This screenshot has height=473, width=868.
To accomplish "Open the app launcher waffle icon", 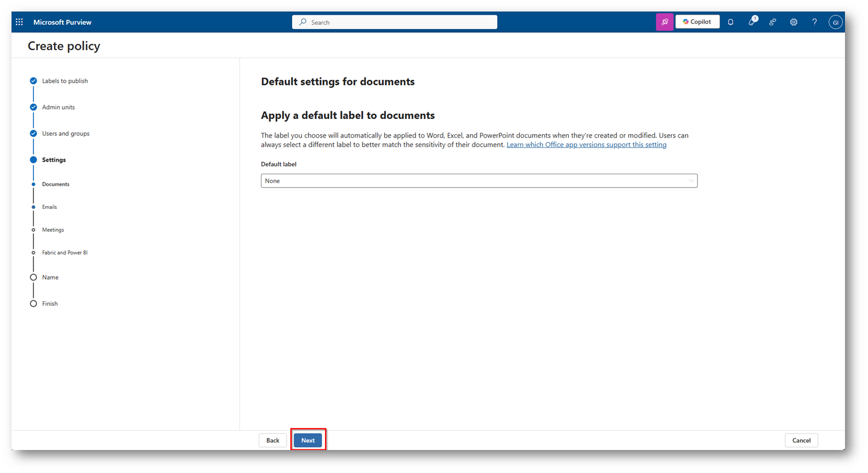I will coord(19,22).
